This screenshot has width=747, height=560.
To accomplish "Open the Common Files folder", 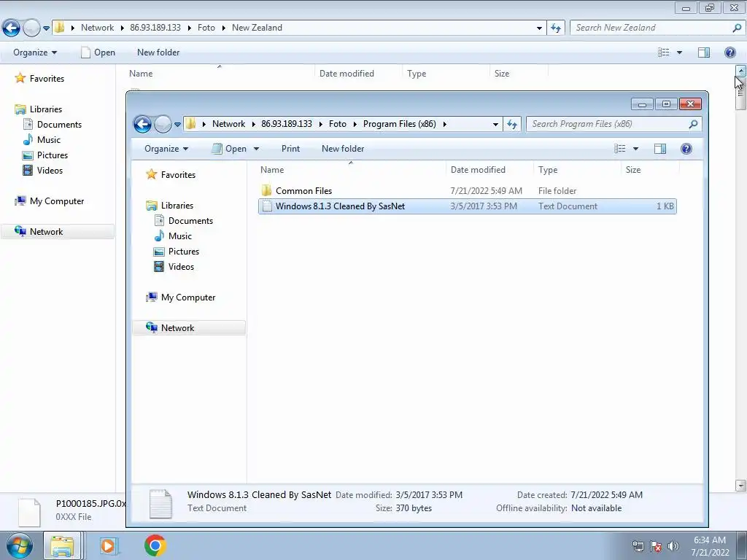I will coord(303,191).
